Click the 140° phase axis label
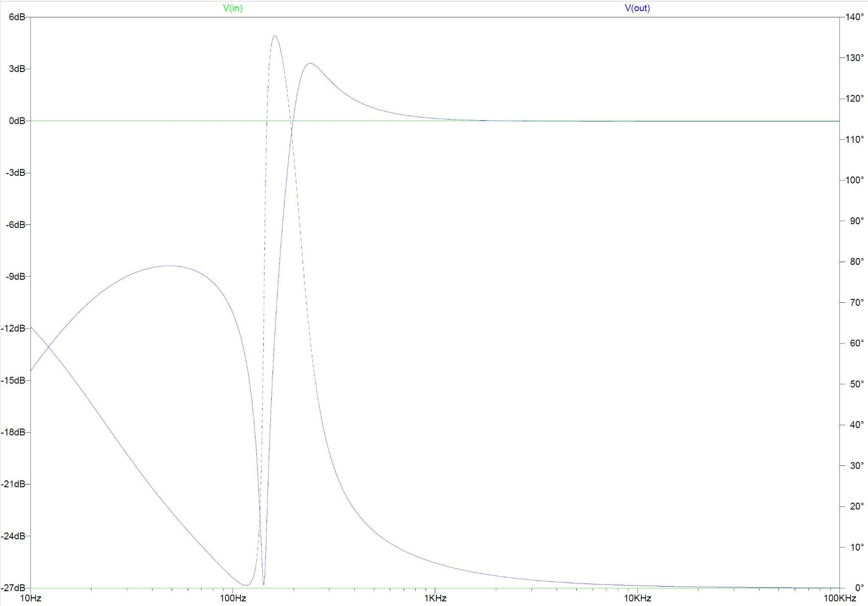 (x=854, y=17)
